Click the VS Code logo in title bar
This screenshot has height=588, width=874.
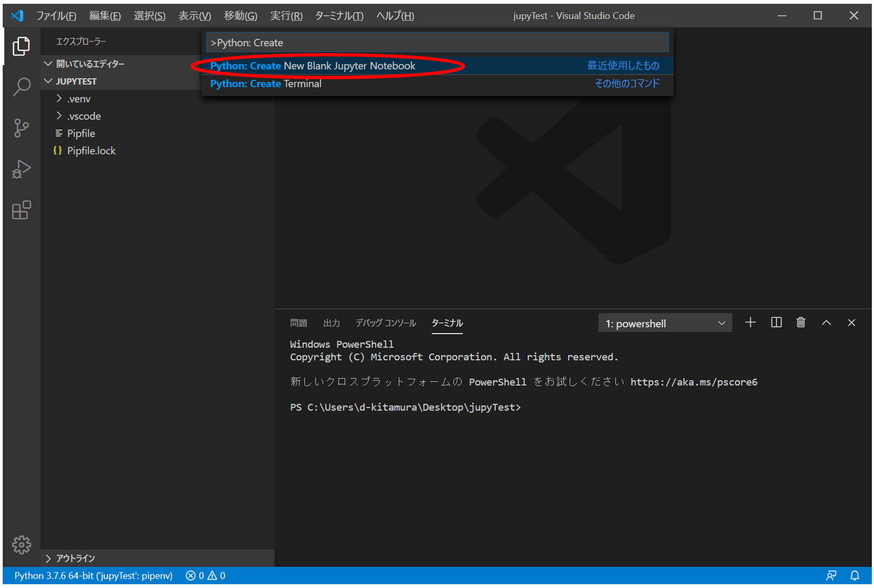pos(17,16)
